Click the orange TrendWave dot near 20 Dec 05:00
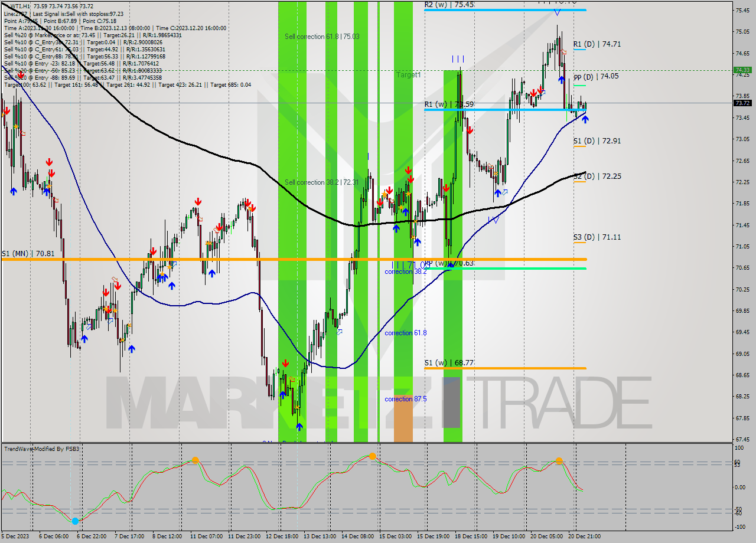Screen dimensions: 756x543 tap(559, 461)
